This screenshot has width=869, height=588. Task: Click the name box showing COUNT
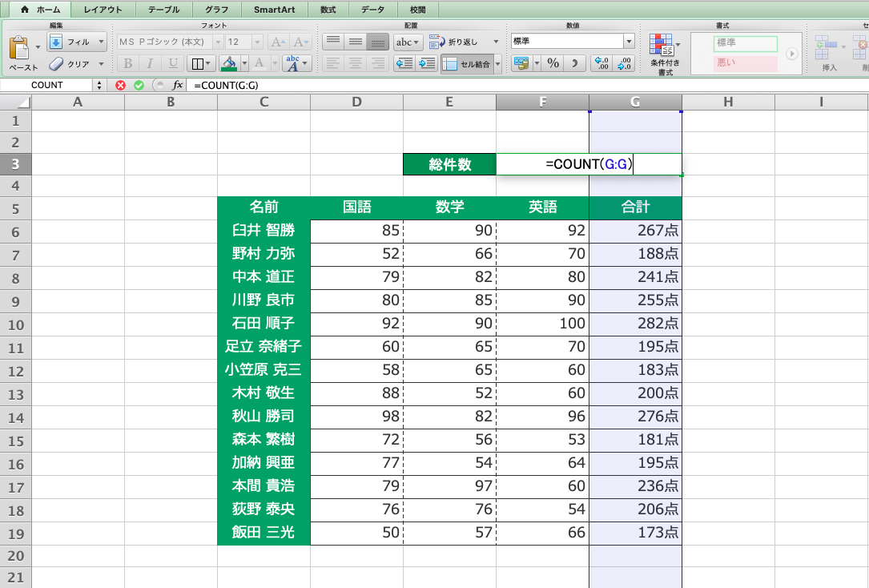[47, 86]
